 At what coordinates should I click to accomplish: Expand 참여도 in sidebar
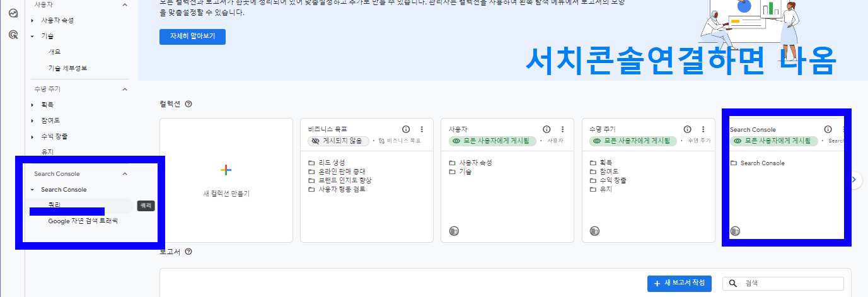pos(33,120)
